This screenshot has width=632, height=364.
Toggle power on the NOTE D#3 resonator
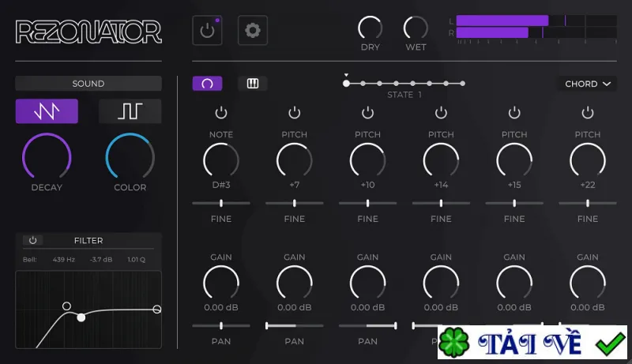tap(221, 113)
